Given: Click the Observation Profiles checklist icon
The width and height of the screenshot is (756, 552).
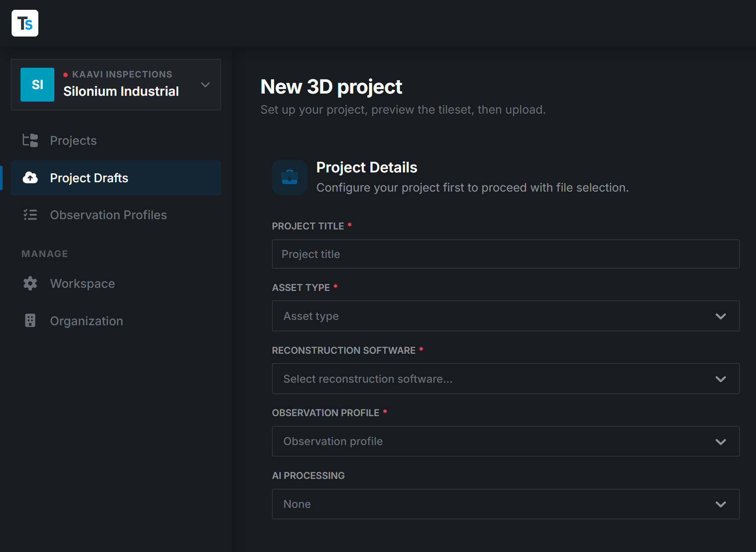Looking at the screenshot, I should coord(30,215).
